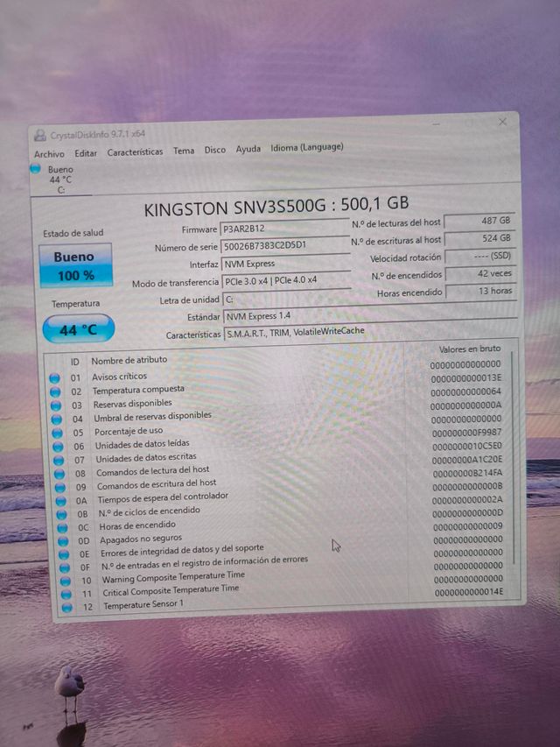
Task: Click the blue status icon for Porcentaje de uso
Action: 57,433
